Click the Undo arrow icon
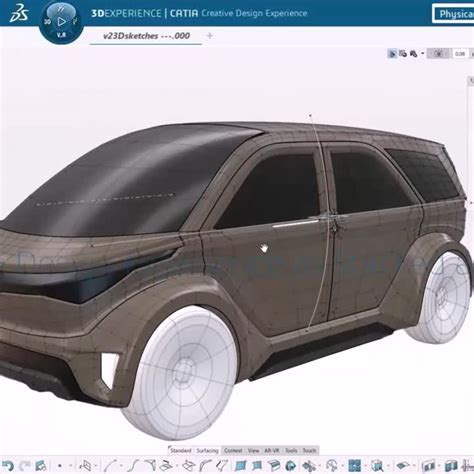 (x=8, y=465)
